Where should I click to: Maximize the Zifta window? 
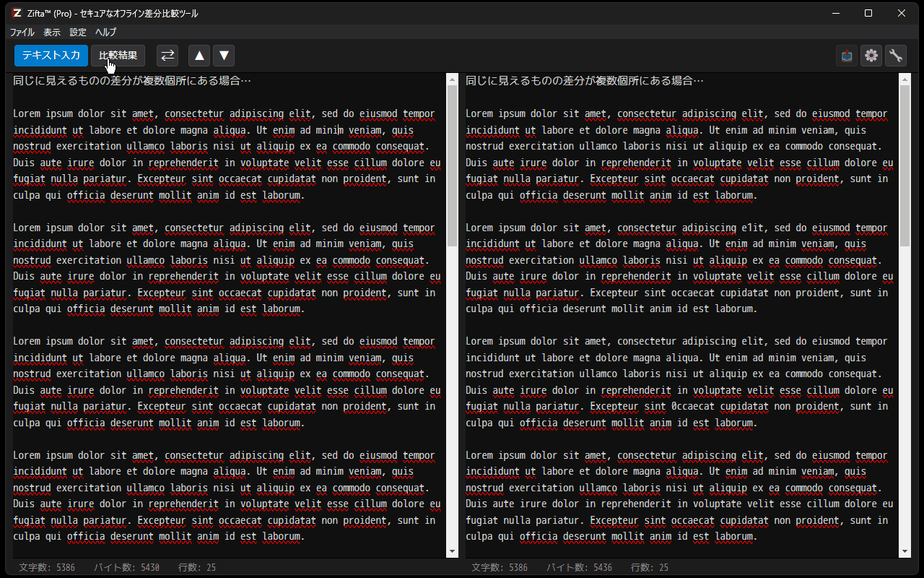[868, 13]
